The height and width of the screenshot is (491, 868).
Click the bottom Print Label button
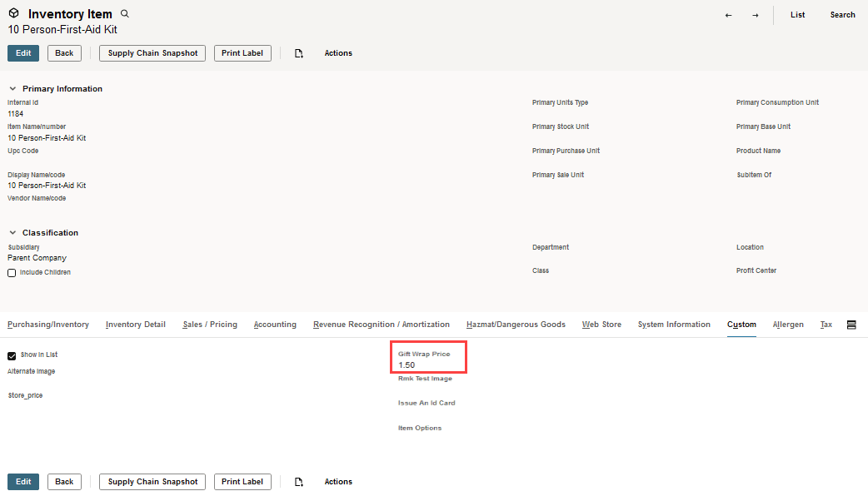[242, 482]
